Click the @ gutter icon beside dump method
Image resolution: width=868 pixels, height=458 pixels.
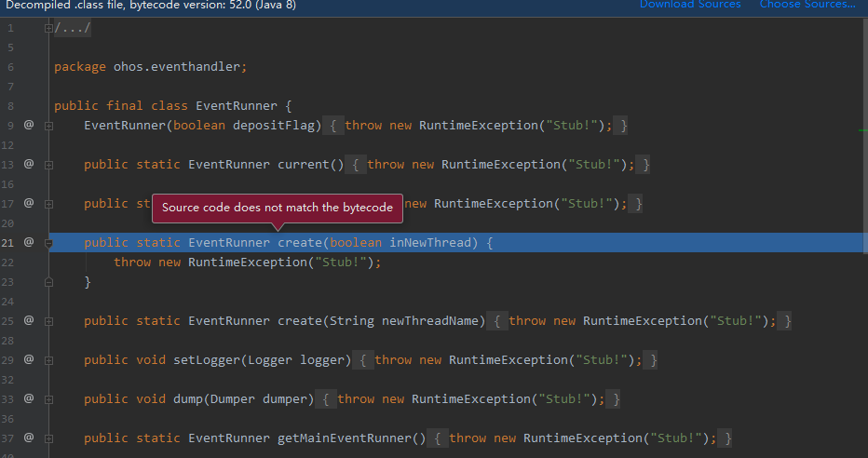point(29,398)
